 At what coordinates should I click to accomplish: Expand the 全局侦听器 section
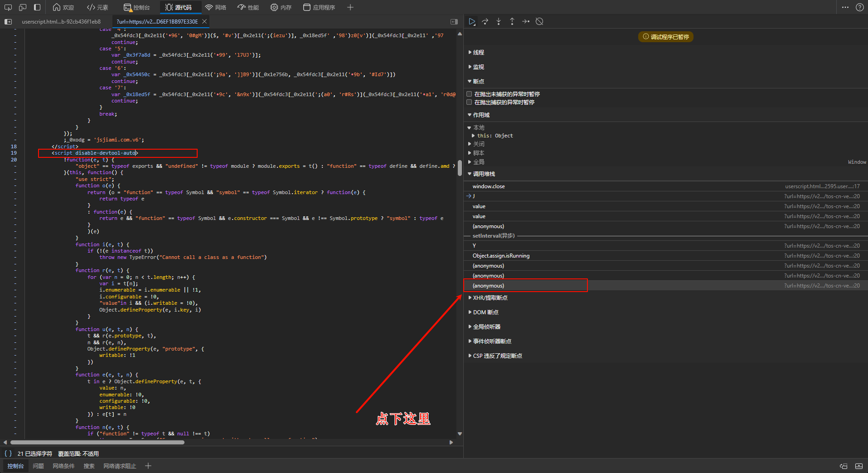(484, 327)
